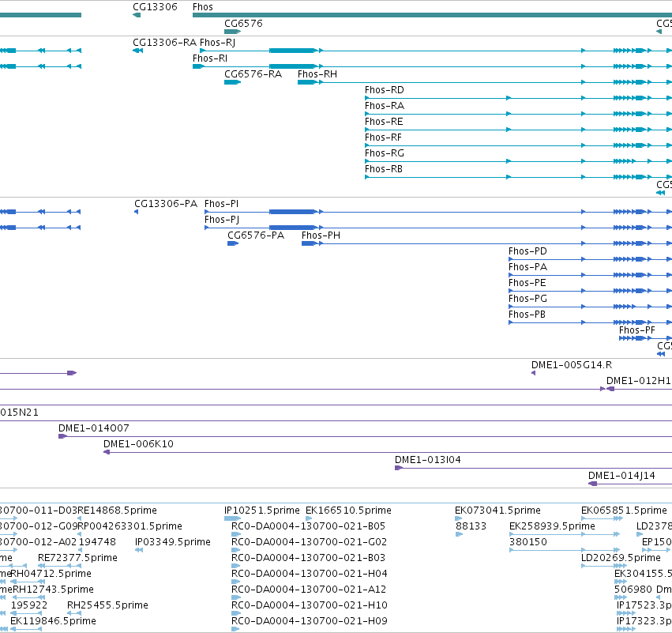Click the DME1-006K10 clone label

tap(138, 444)
